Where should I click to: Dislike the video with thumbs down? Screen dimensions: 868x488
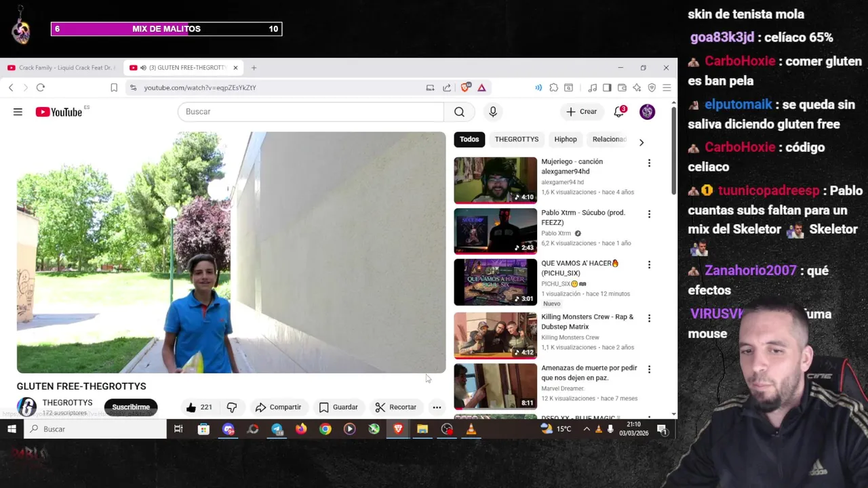[232, 407]
